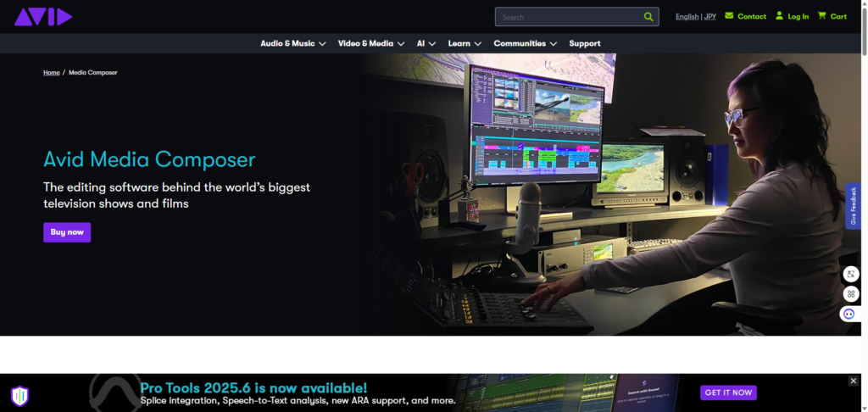Open the Support menu item
The image size is (868, 412).
585,43
